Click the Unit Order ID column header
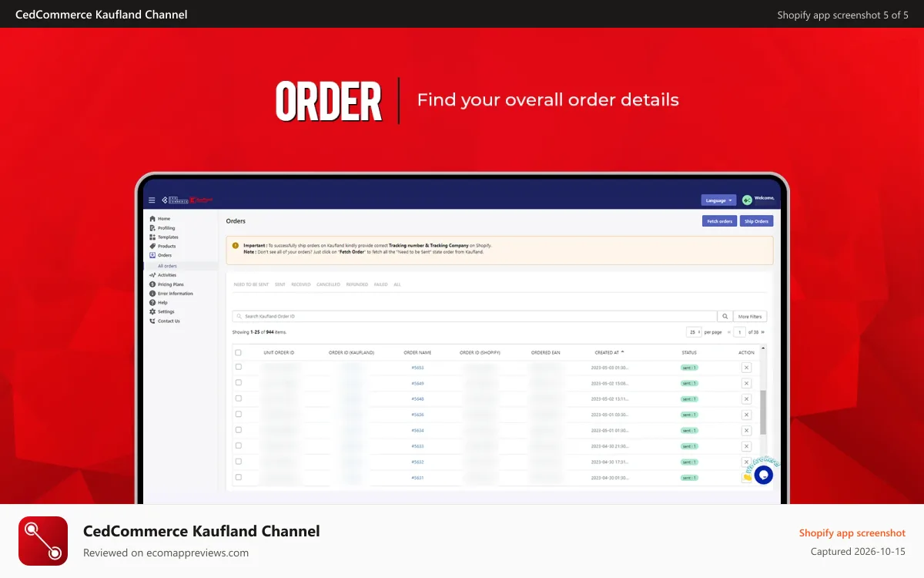This screenshot has width=924, height=578. (x=279, y=352)
